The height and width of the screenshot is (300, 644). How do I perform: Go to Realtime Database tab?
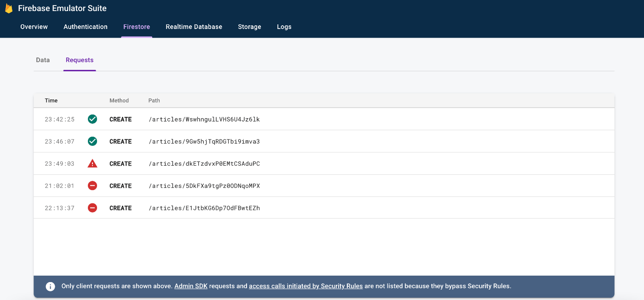[194, 27]
